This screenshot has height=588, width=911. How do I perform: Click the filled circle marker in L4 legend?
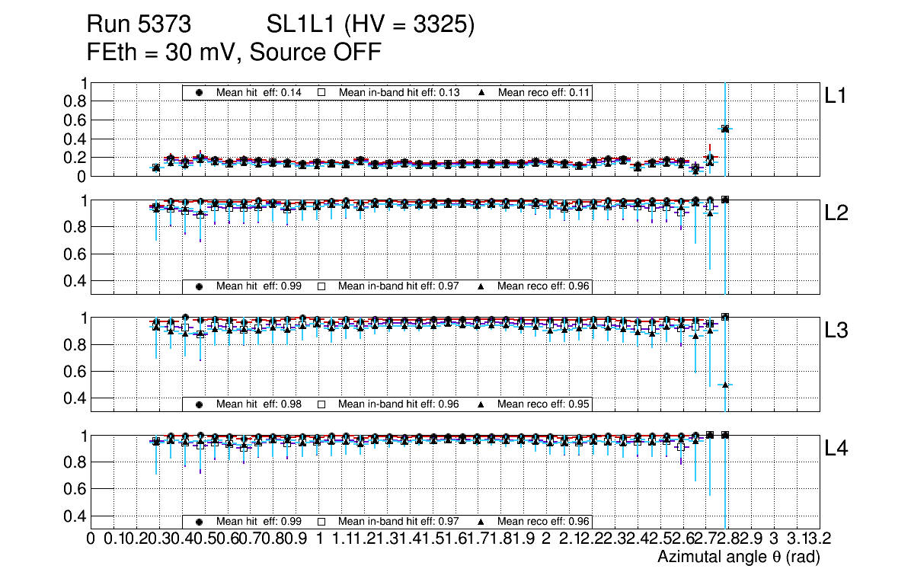200,522
